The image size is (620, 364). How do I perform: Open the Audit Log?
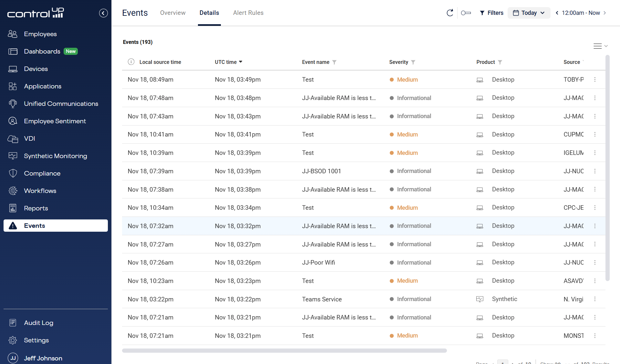tap(38, 322)
